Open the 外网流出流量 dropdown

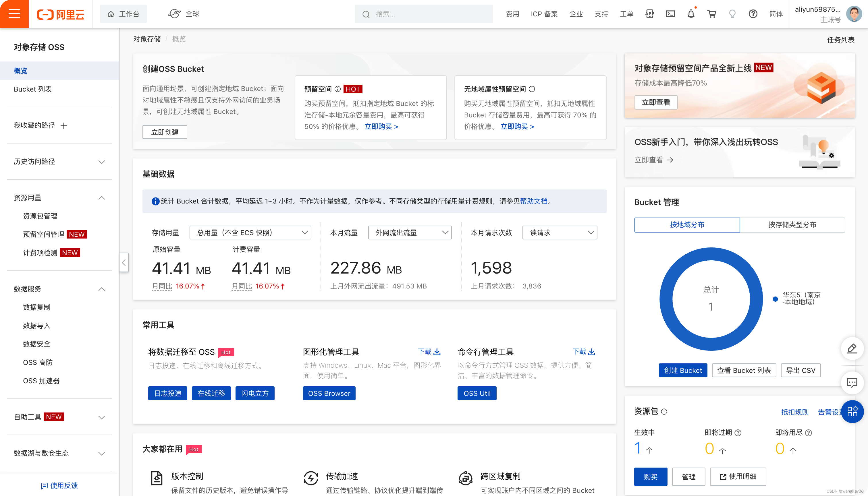[x=410, y=232]
